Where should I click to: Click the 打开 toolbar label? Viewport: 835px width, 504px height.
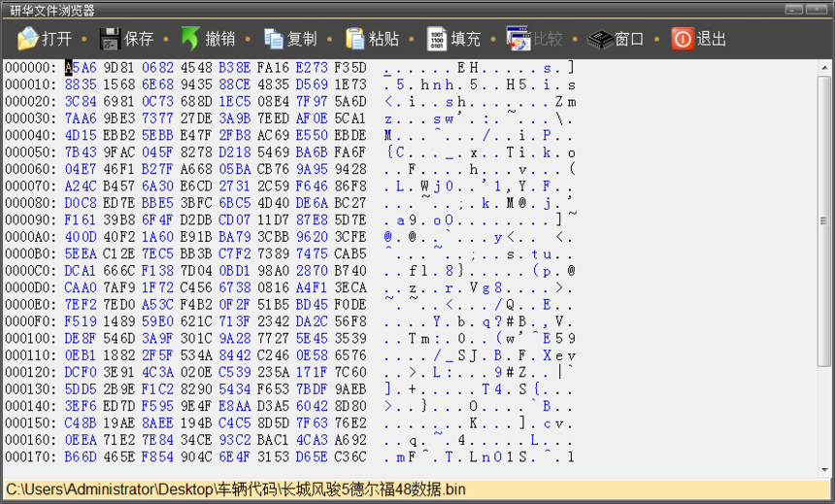click(56, 39)
